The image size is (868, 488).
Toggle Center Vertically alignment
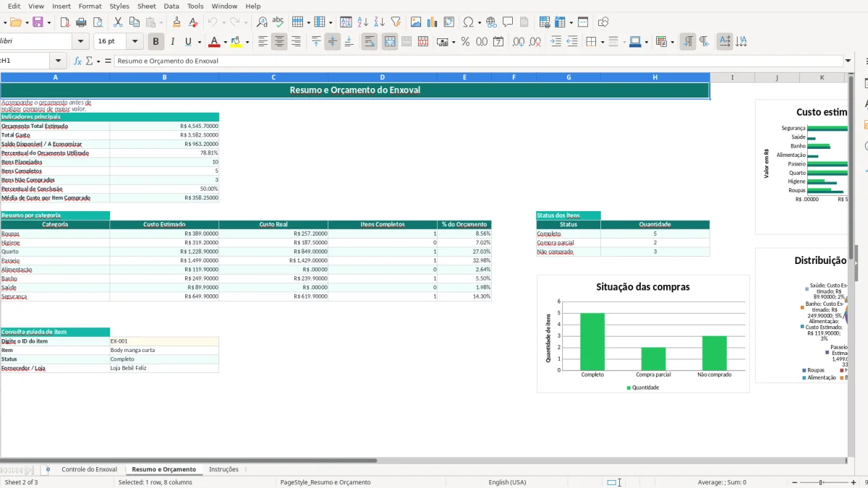point(333,42)
